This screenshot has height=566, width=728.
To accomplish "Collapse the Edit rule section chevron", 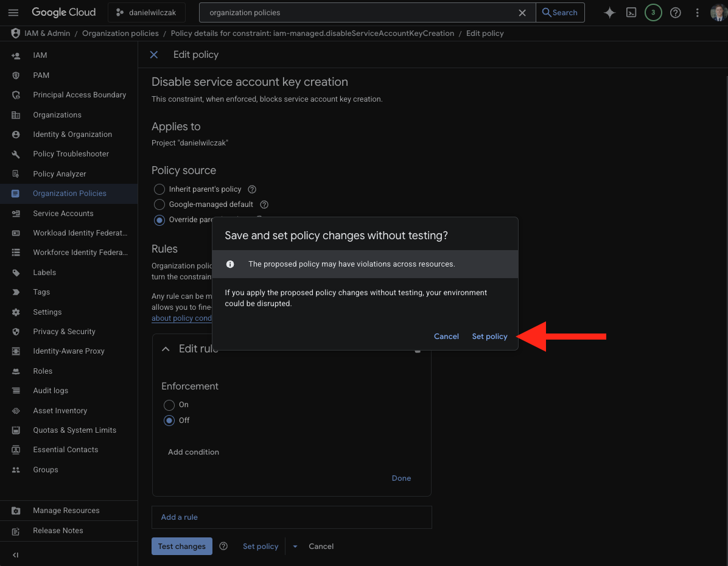I will (x=166, y=349).
